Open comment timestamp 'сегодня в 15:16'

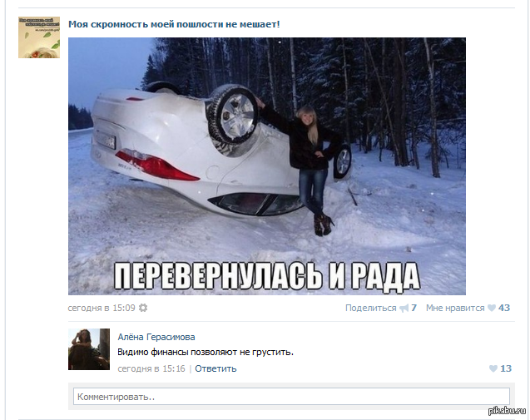pyautogui.click(x=151, y=368)
